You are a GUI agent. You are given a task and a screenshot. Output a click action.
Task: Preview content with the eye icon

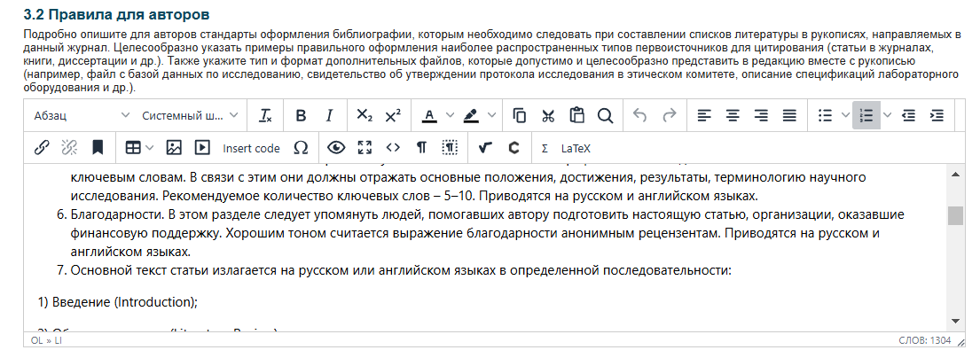coord(336,148)
